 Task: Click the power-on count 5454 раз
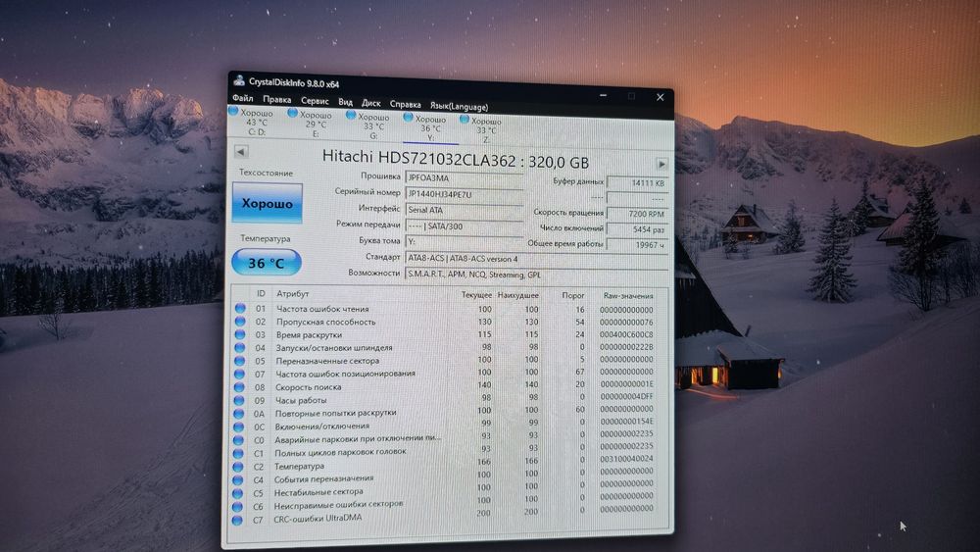(x=638, y=229)
